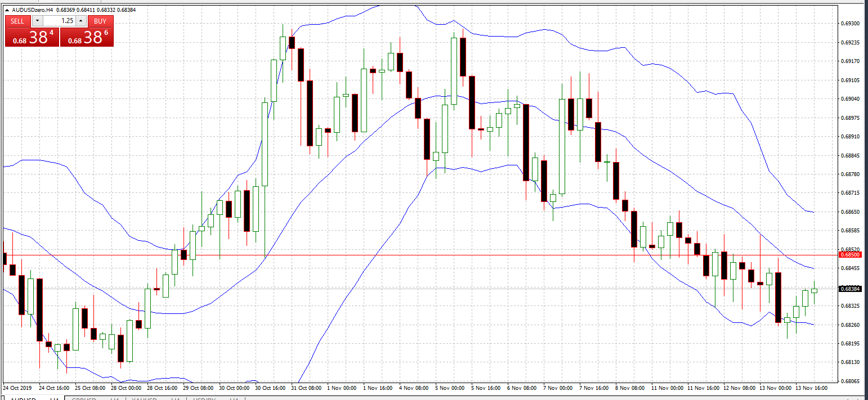The height and width of the screenshot is (400, 868).
Task: Click the 4 Nov 08:00 time label
Action: coord(414,388)
